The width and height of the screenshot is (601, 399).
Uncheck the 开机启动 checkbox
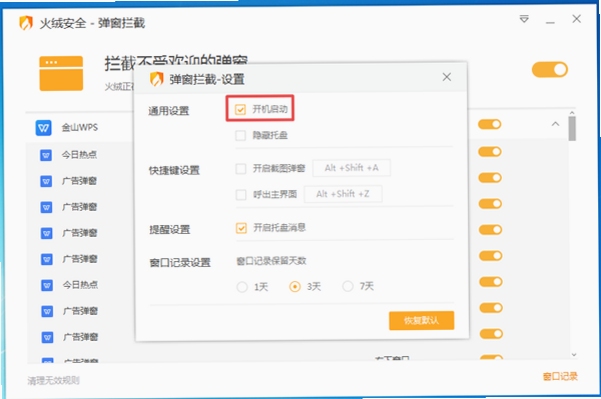240,110
